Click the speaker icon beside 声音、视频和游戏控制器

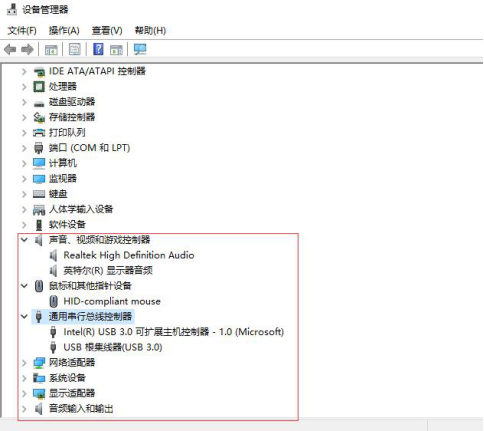point(39,240)
